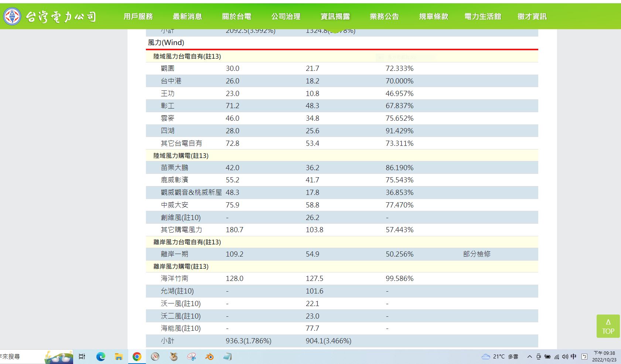The image size is (621, 364).
Task: Open the clock and date 2022/10/23
Action: pos(604,357)
